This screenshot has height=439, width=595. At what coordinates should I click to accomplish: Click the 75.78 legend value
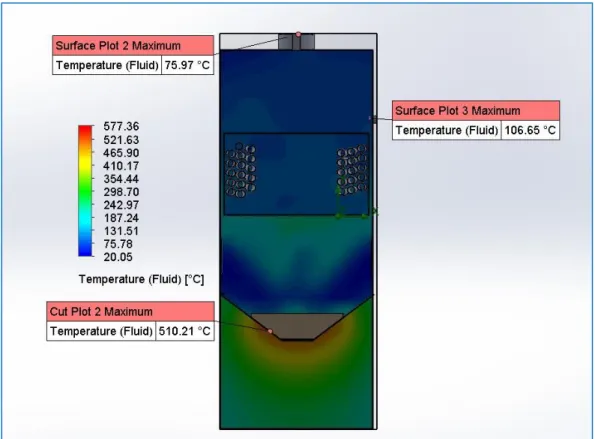click(118, 244)
